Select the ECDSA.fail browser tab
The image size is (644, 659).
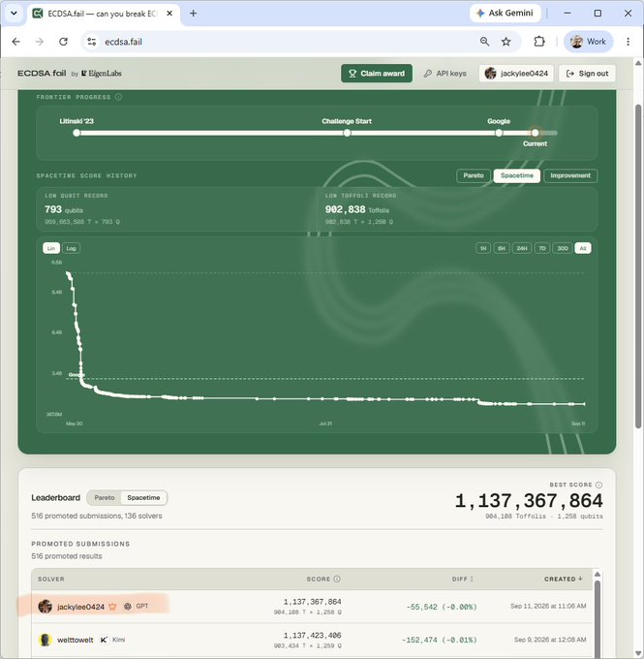click(103, 14)
